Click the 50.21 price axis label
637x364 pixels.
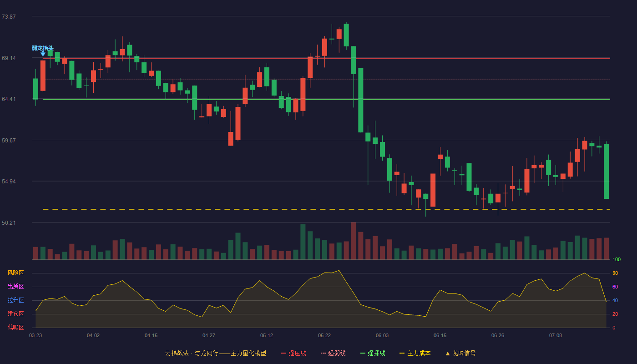(9, 223)
